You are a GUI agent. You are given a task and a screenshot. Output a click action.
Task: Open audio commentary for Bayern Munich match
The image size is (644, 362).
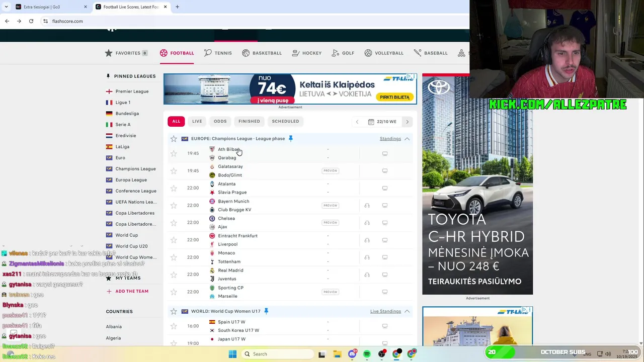coord(367,205)
